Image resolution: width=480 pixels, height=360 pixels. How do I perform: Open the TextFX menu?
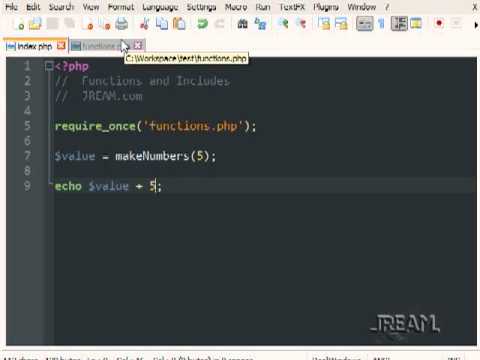click(292, 7)
